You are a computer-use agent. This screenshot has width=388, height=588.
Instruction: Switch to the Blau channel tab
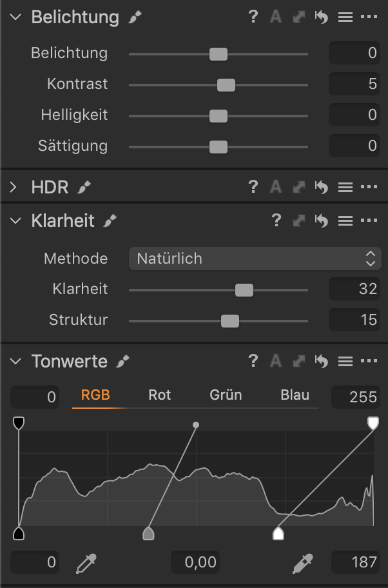[x=295, y=395]
